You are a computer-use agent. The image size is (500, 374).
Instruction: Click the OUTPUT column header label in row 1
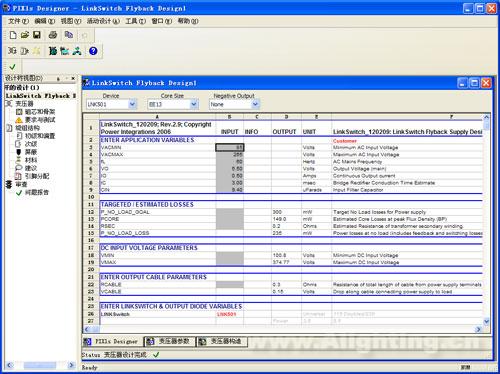click(x=284, y=132)
